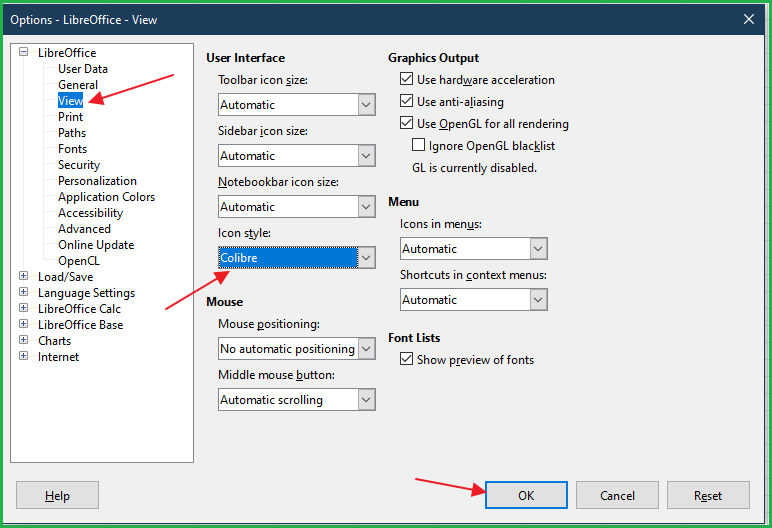Screen dimensions: 772x528
Task: Collapse the LibreOffice tree node
Action: click(24, 53)
